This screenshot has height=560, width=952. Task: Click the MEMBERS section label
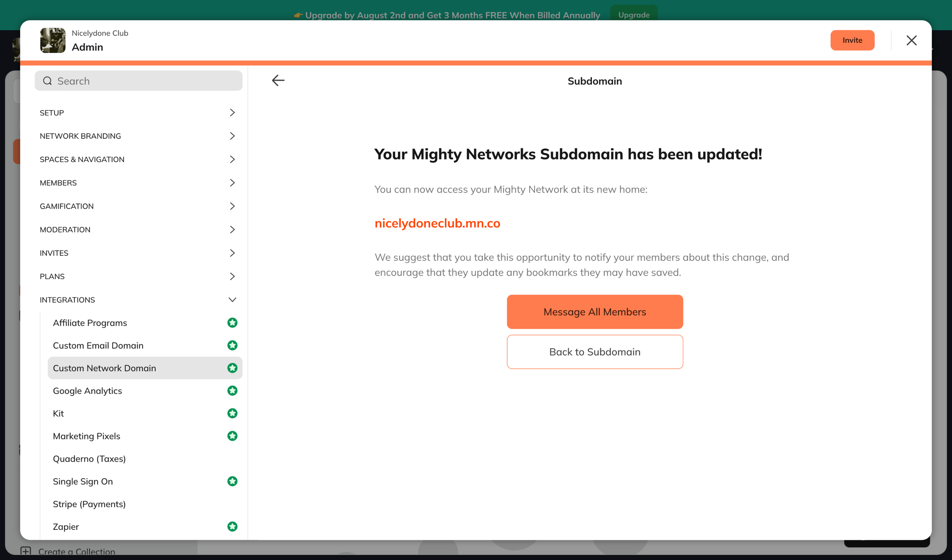pyautogui.click(x=58, y=183)
